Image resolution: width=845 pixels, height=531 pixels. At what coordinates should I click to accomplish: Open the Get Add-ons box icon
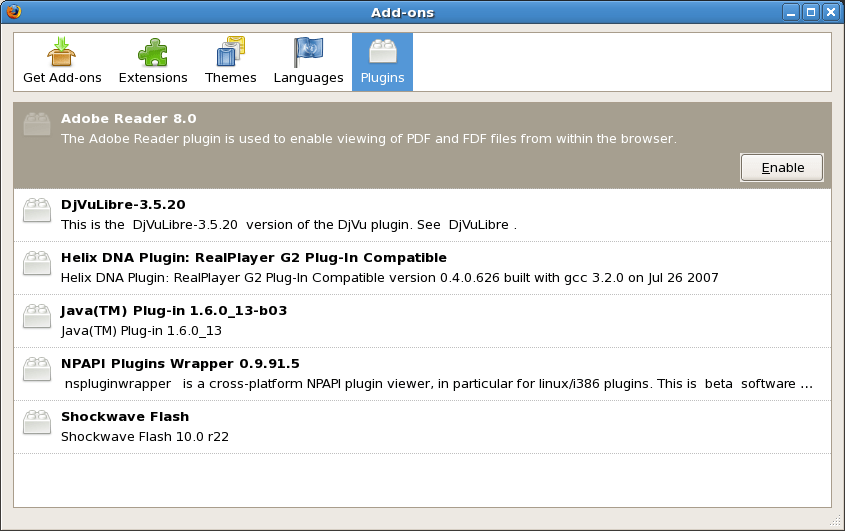click(x=61, y=52)
